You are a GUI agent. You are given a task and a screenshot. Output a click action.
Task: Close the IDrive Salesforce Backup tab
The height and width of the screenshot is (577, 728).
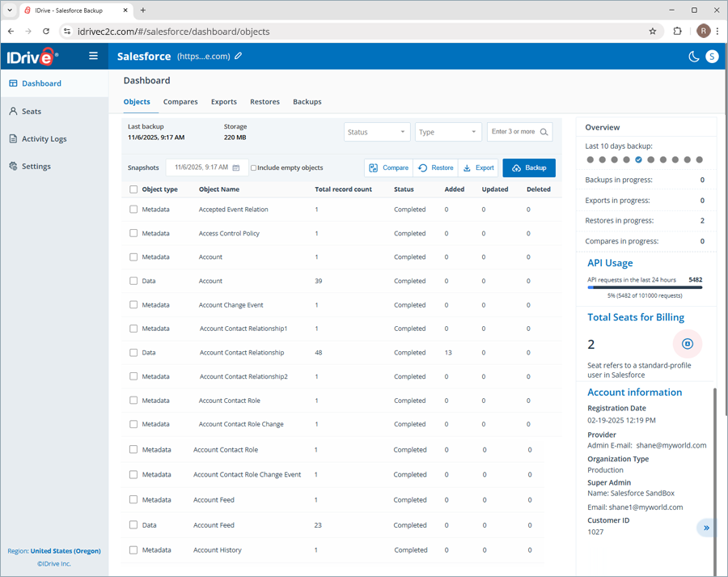125,10
